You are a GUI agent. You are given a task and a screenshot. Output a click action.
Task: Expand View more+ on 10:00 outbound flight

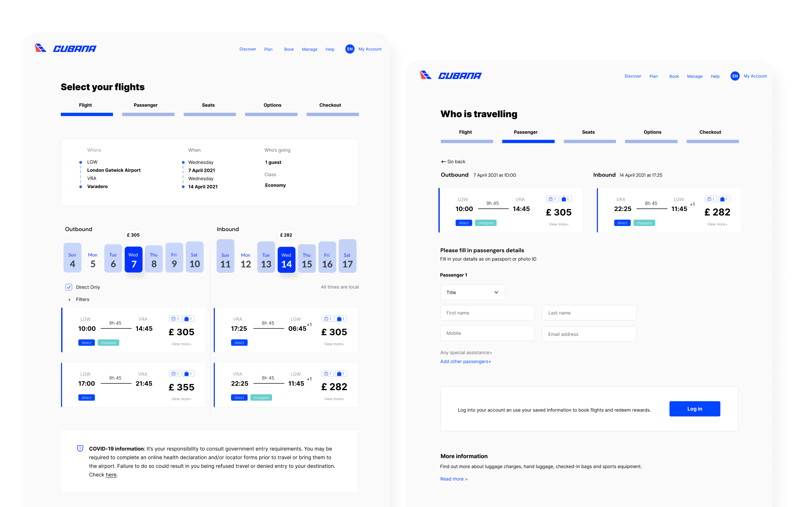click(x=182, y=344)
